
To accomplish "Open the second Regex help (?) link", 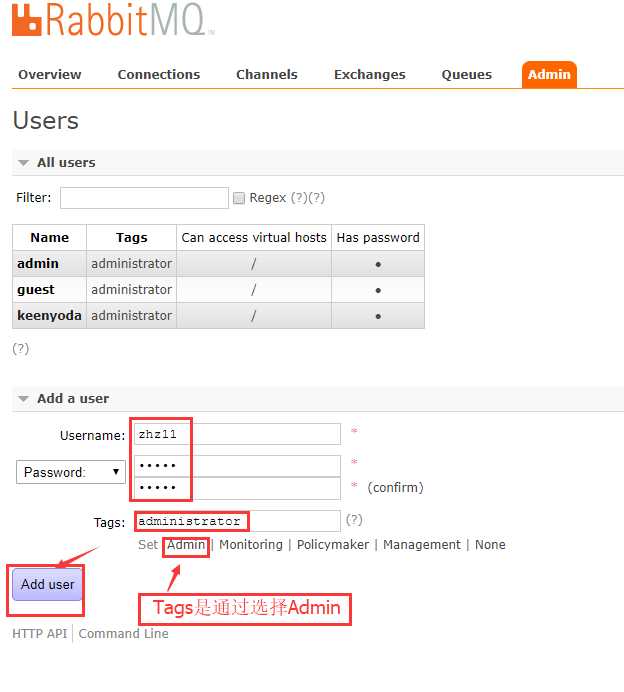I will [x=316, y=197].
